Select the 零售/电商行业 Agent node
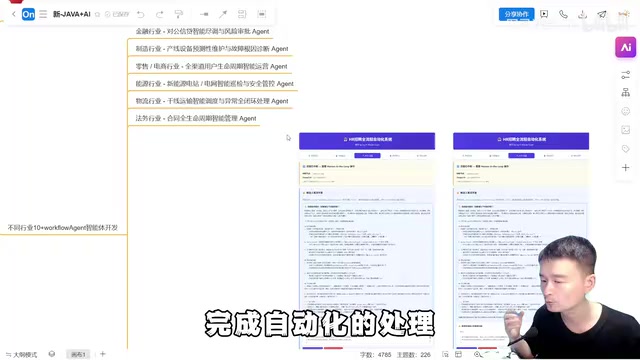Screen dimensions: 640x360 [211, 66]
